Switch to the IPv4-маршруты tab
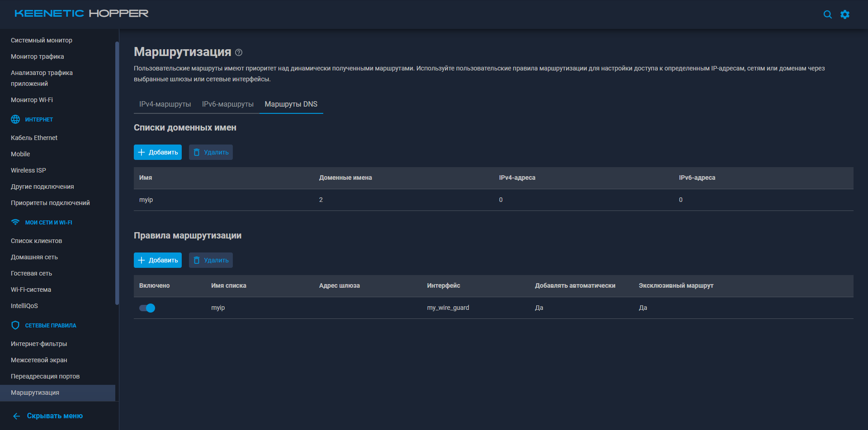The height and width of the screenshot is (430, 868). [x=165, y=104]
